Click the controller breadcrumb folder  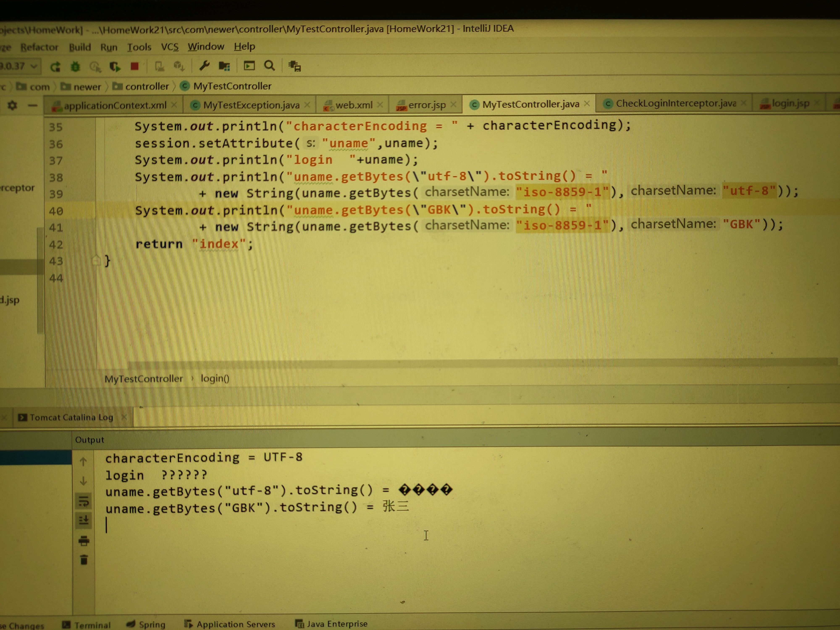pos(141,87)
